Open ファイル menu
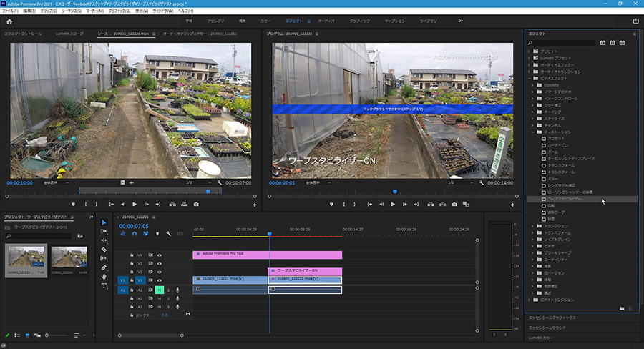 coord(10,11)
